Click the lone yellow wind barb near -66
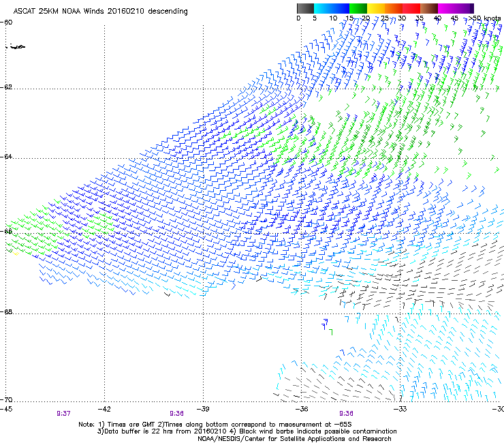 (16, 254)
